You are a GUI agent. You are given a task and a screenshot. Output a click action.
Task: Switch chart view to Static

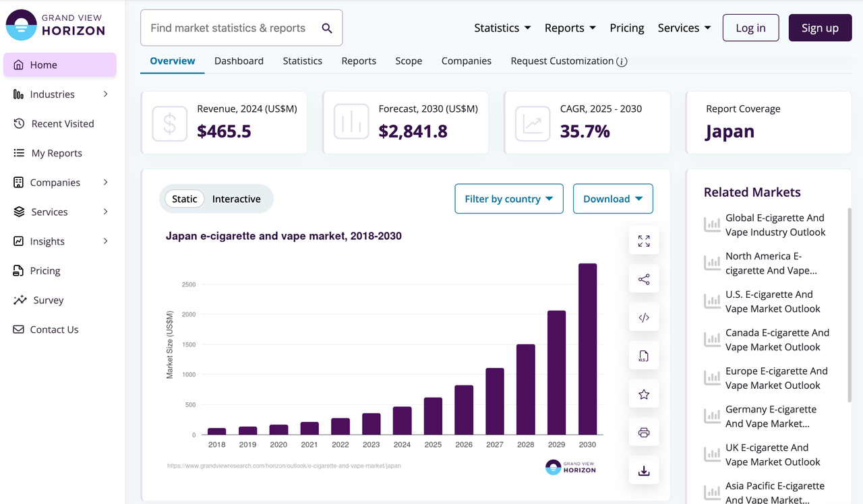[185, 199]
